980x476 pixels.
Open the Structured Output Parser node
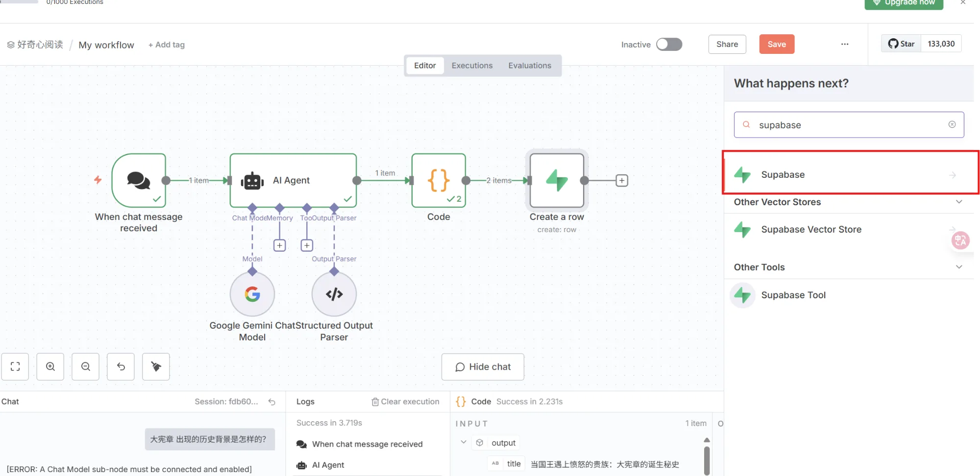pyautogui.click(x=334, y=294)
